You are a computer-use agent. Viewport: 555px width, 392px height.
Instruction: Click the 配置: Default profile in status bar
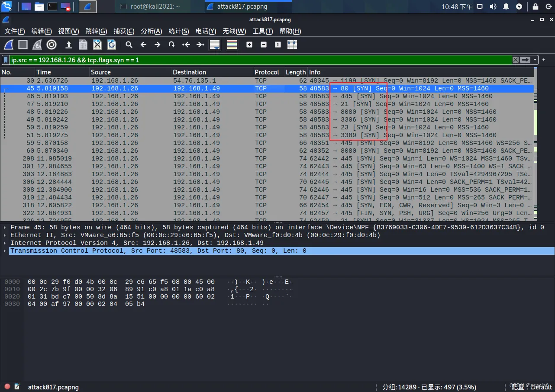tap(532, 387)
